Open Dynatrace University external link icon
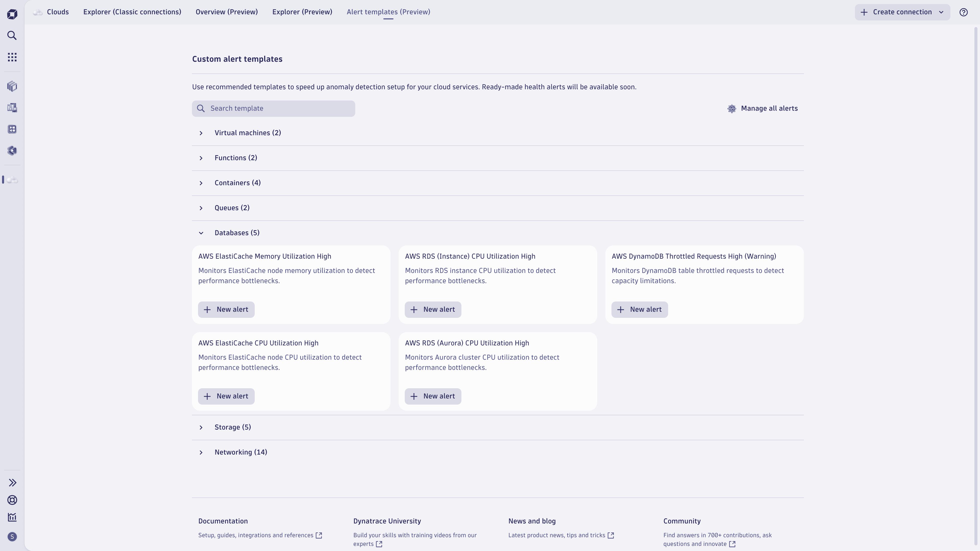 point(379,544)
